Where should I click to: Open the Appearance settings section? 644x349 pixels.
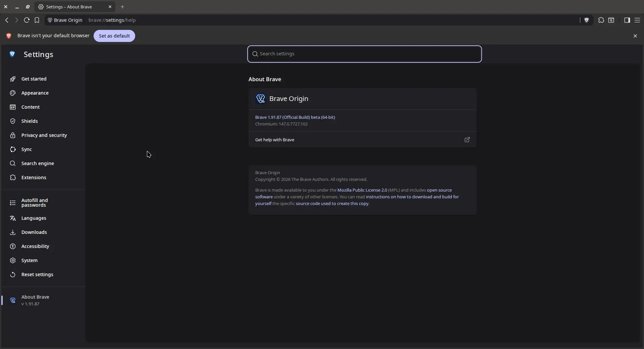pos(35,93)
